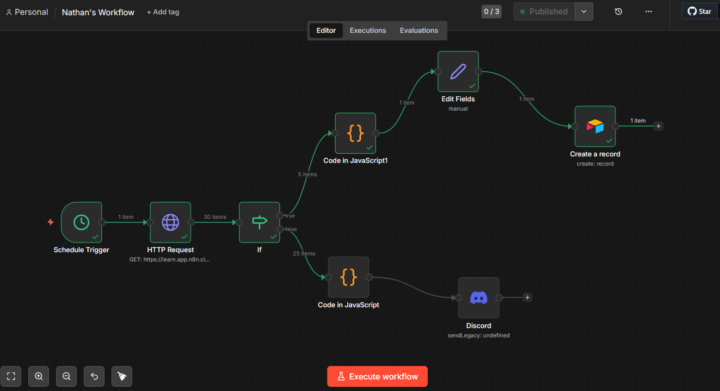
Task: Add node after Discord
Action: click(x=527, y=297)
